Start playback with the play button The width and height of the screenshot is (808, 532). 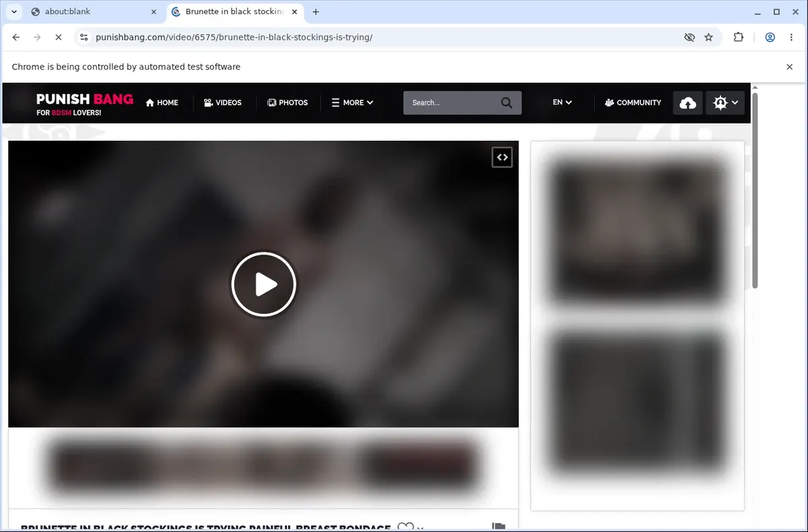264,284
